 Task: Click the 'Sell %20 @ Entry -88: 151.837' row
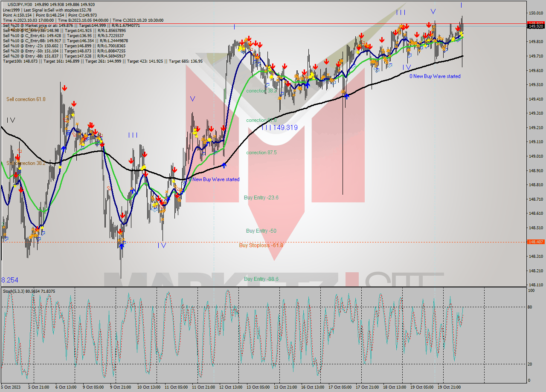click(x=64, y=56)
